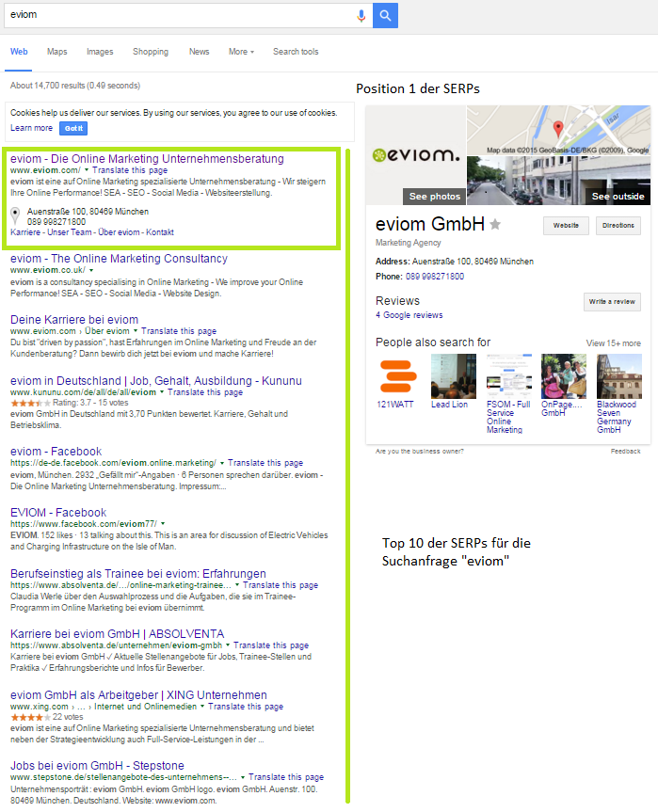Click the 121WATT label under People also search

(x=395, y=405)
